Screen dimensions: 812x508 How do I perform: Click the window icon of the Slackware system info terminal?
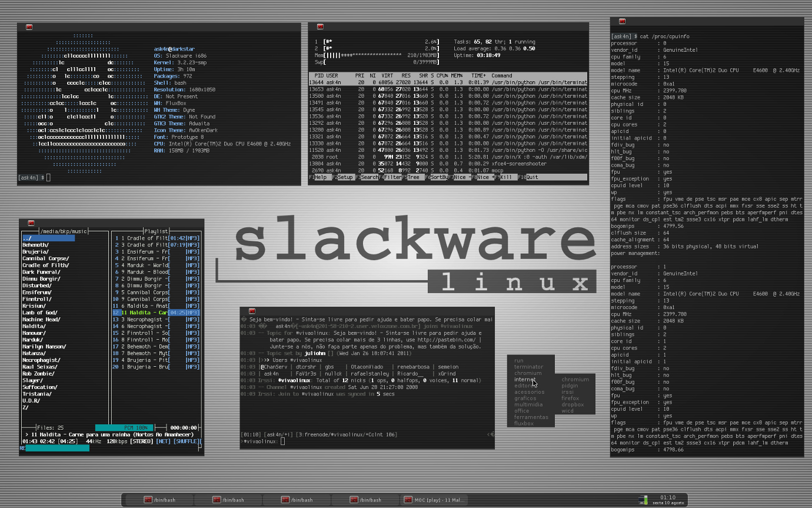pyautogui.click(x=29, y=27)
